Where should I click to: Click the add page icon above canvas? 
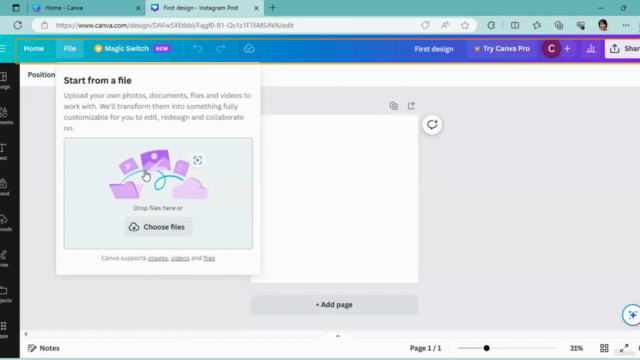click(411, 106)
